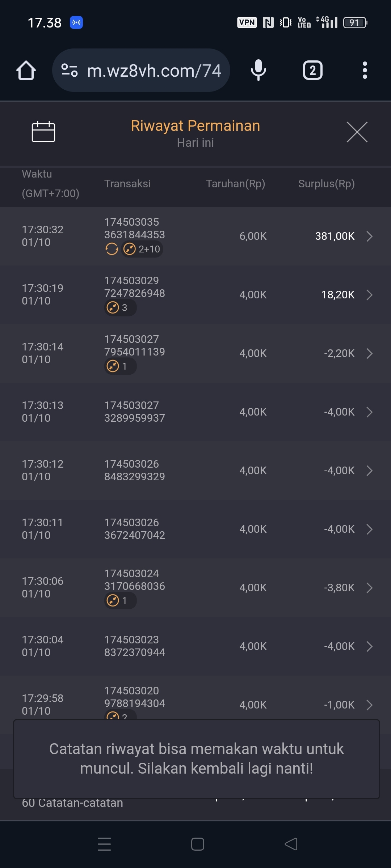Tap the spin badge labeled 3

coord(120,308)
